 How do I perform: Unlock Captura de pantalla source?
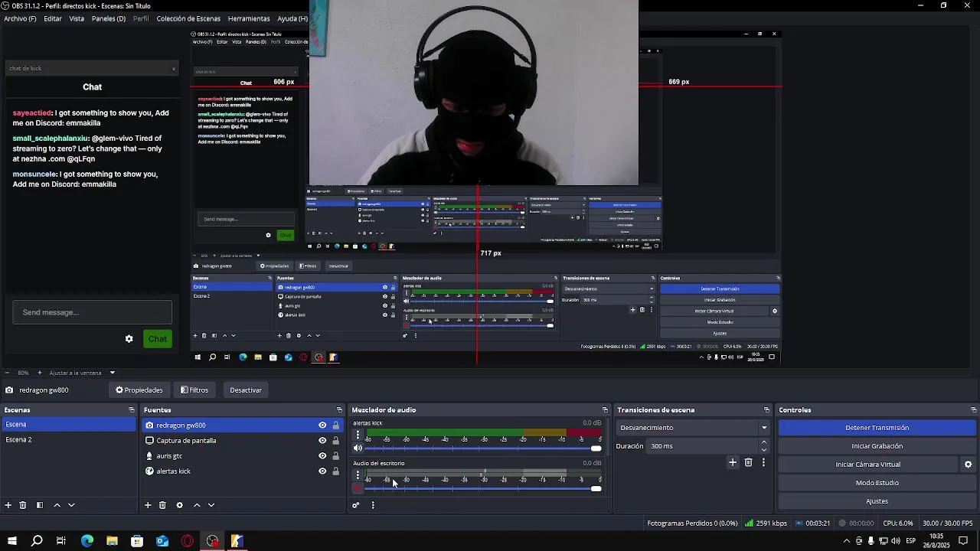click(x=335, y=441)
